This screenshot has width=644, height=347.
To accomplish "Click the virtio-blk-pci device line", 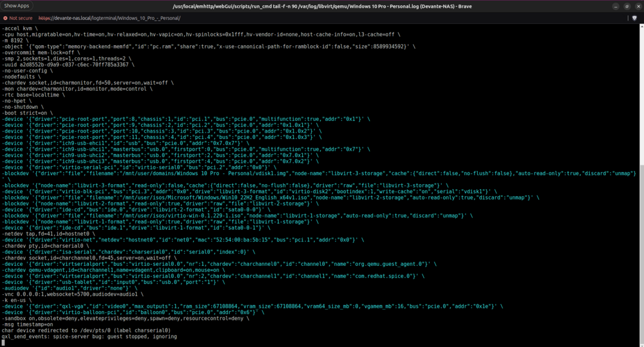I will point(249,191).
